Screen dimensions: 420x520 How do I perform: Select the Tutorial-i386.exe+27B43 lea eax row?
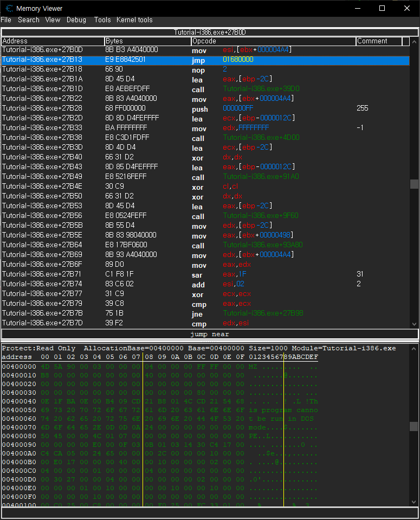tap(205, 167)
